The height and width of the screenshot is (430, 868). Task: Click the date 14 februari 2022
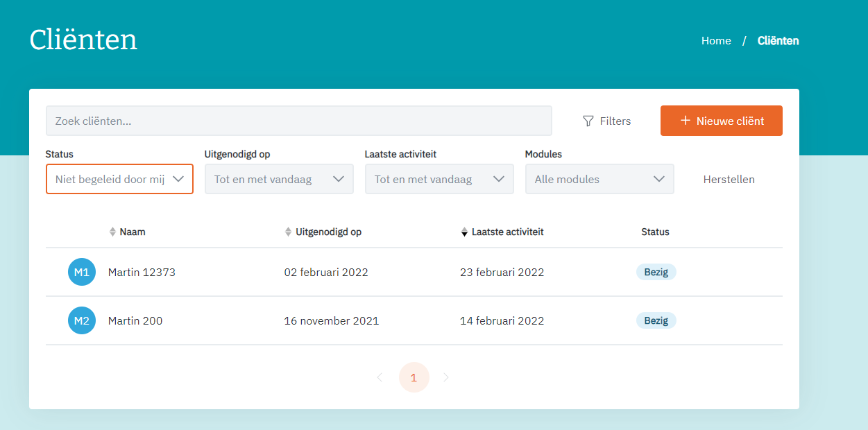click(502, 320)
